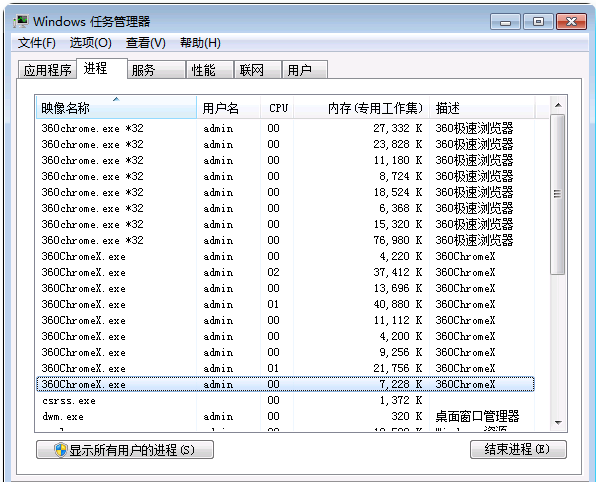
Task: Click 桌面窗口管理器 description of dwm.exe
Action: pyautogui.click(x=477, y=416)
